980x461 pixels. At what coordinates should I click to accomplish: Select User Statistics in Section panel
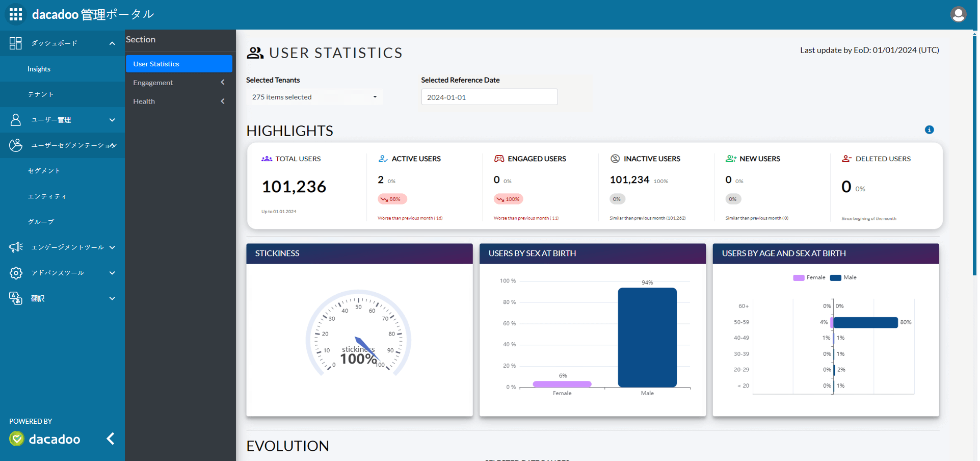point(179,64)
